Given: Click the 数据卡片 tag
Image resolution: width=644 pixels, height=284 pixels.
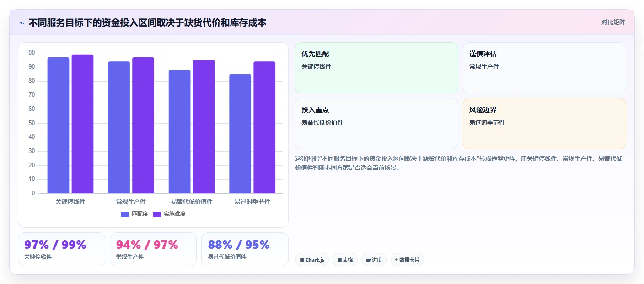Looking at the screenshot, I should [407, 260].
